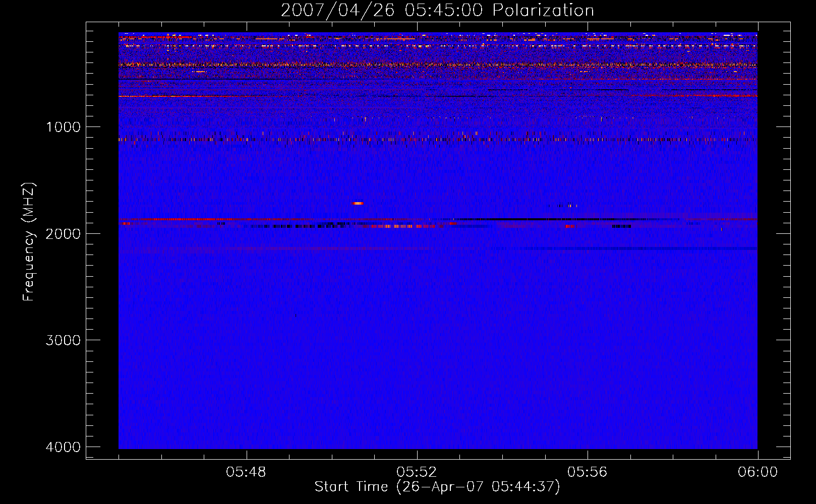Click the 05:56 time tick label
Image resolution: width=816 pixels, height=504 pixels.
(x=587, y=472)
